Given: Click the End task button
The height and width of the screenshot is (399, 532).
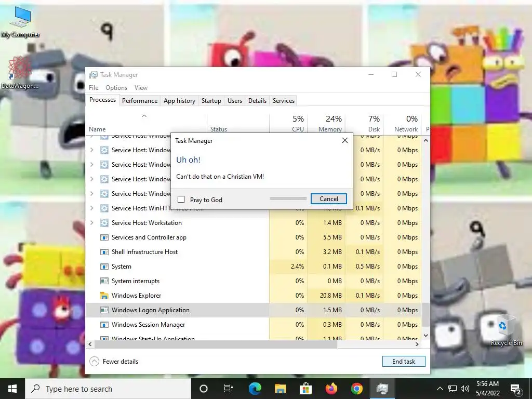Looking at the screenshot, I should [403, 362].
